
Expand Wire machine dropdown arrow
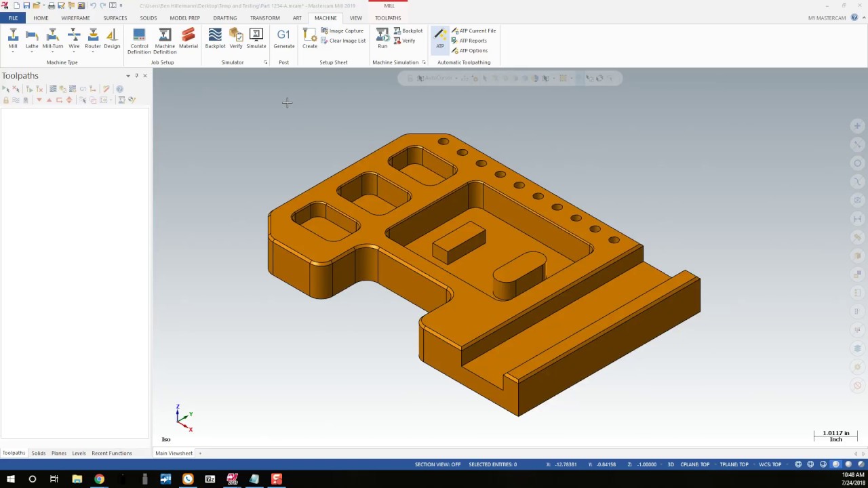[x=74, y=51]
